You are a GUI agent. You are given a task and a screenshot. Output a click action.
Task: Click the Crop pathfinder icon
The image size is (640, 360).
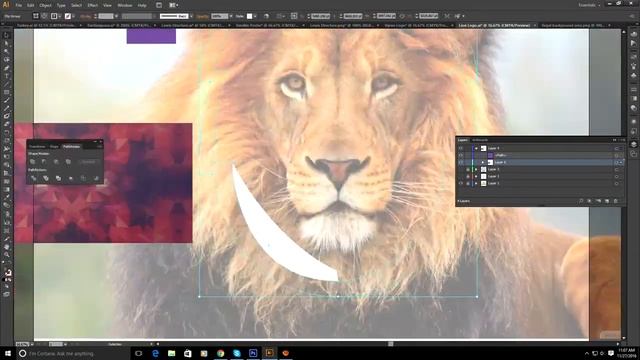(71, 178)
